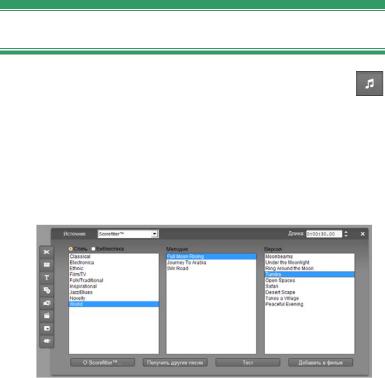This screenshot has height=378, width=385.
Task: Select the Classical style
Action: pyautogui.click(x=114, y=256)
